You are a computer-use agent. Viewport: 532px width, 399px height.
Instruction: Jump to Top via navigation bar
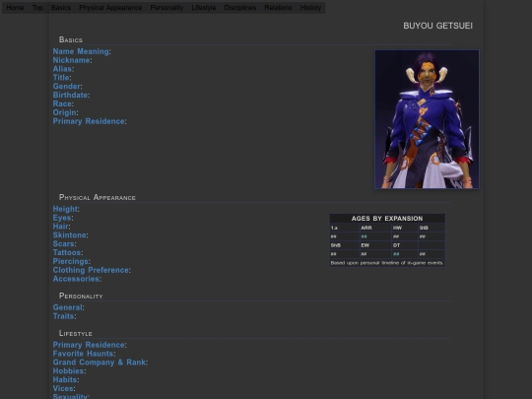[37, 8]
